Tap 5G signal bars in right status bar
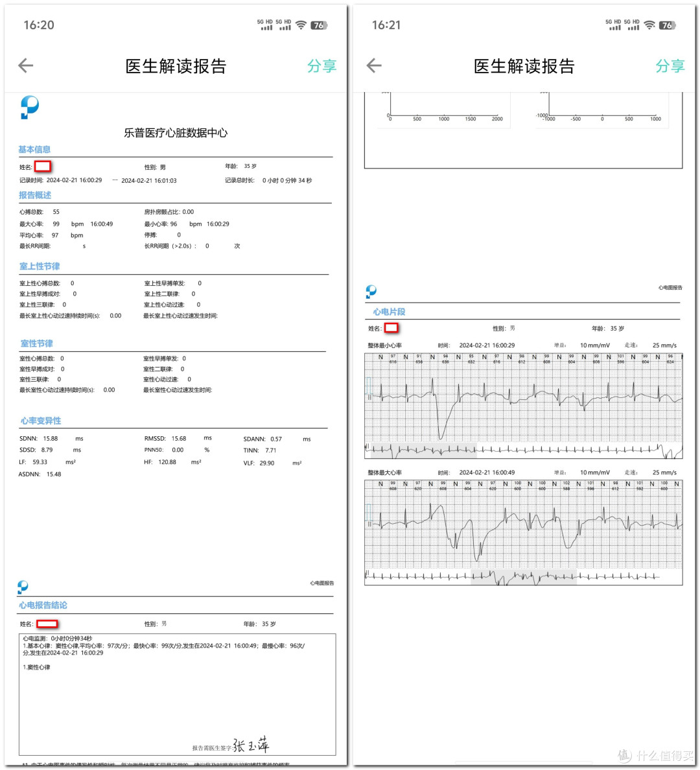This screenshot has height=770, width=700. [x=622, y=25]
